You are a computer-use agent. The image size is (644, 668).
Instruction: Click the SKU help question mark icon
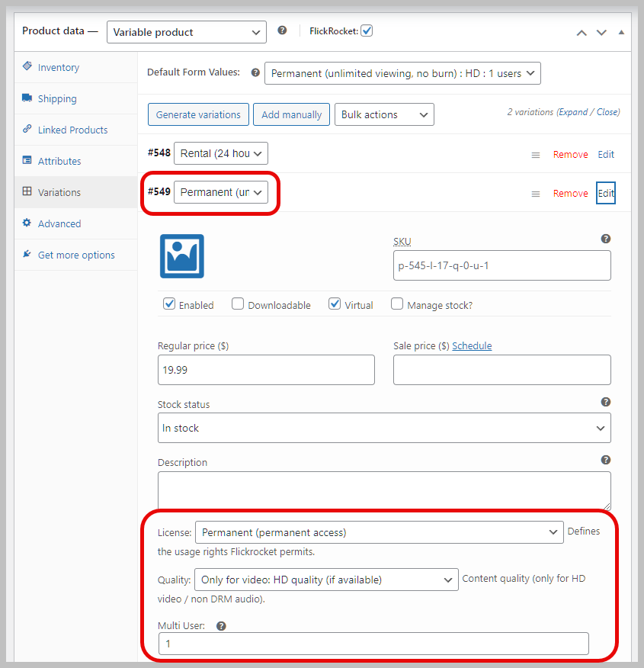click(605, 239)
